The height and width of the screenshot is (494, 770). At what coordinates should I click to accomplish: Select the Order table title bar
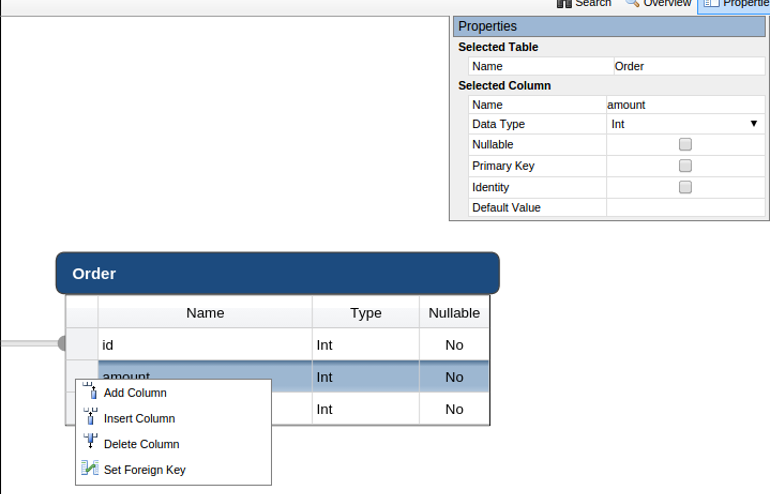pos(277,274)
